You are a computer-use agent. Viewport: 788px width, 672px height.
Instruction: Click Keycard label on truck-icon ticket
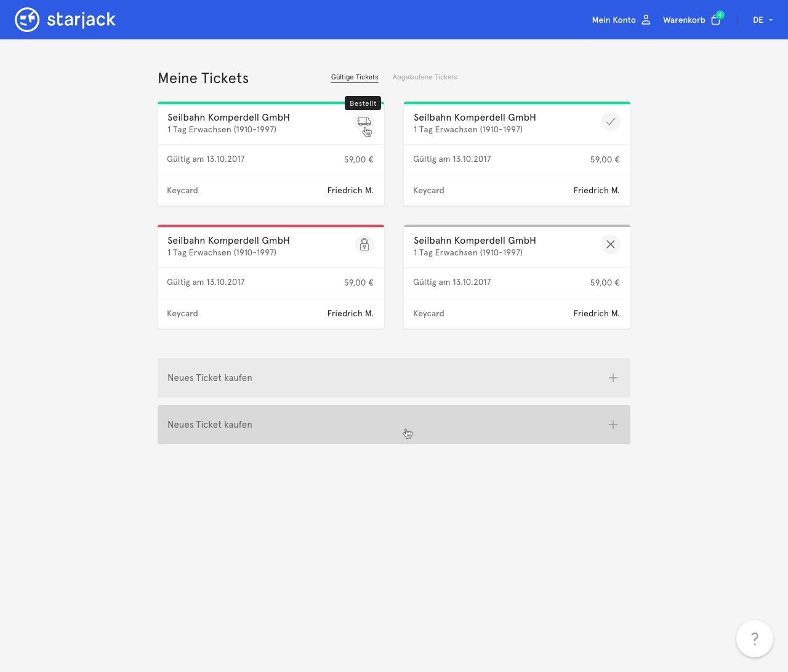click(x=182, y=190)
